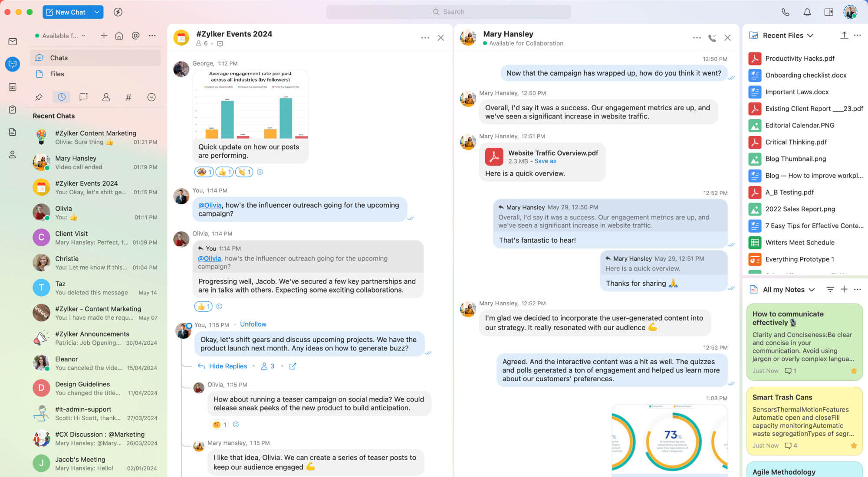Toggle clapping reaction on George's post

[x=244, y=172]
